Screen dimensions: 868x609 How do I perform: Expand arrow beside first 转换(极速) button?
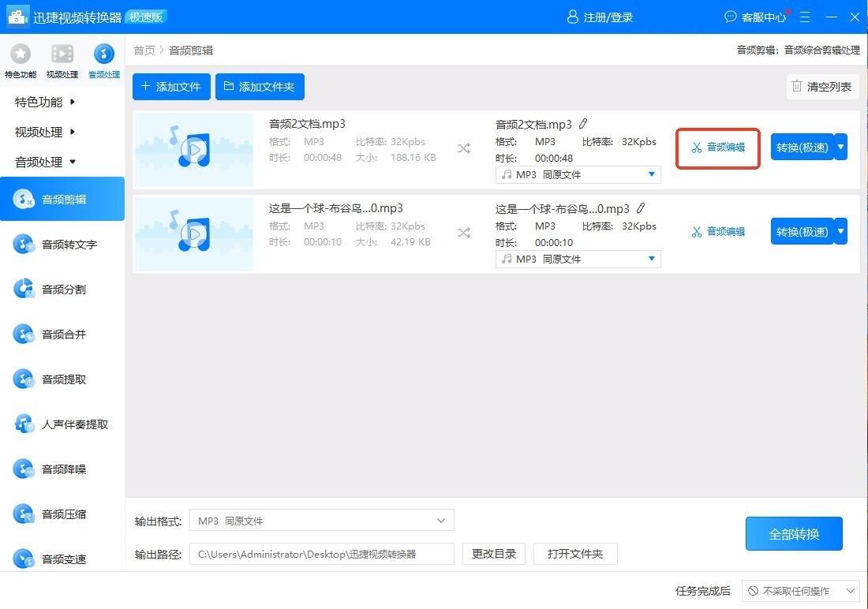click(x=841, y=147)
